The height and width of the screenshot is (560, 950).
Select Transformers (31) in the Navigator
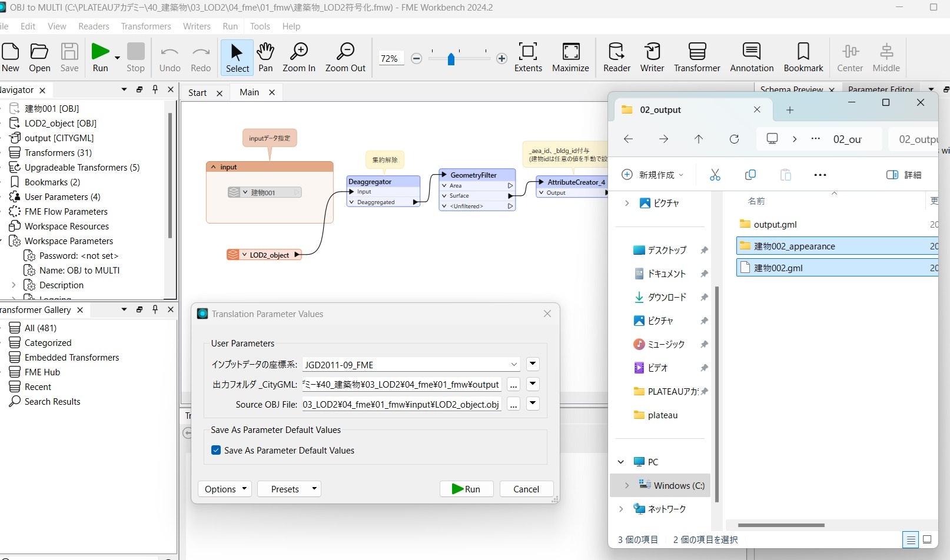[58, 152]
